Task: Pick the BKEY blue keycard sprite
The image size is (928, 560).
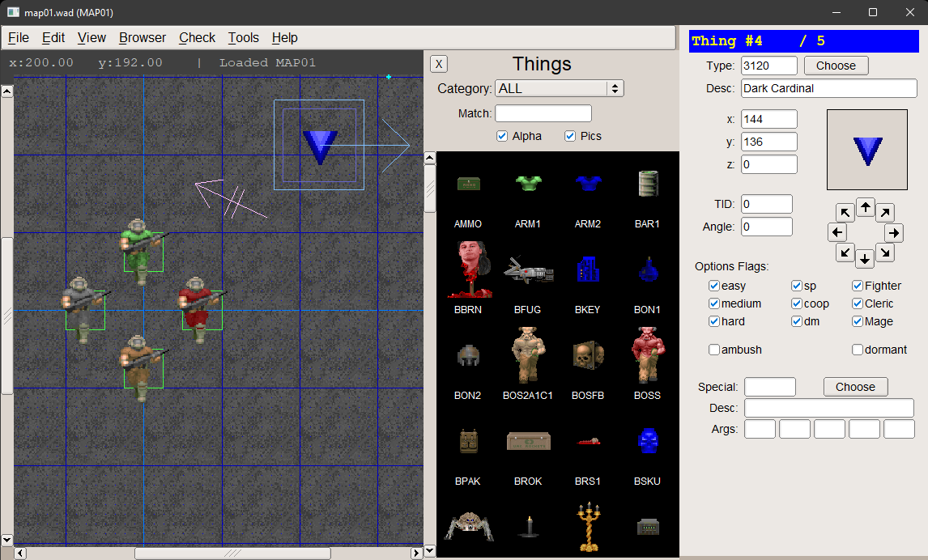Action: pos(588,269)
